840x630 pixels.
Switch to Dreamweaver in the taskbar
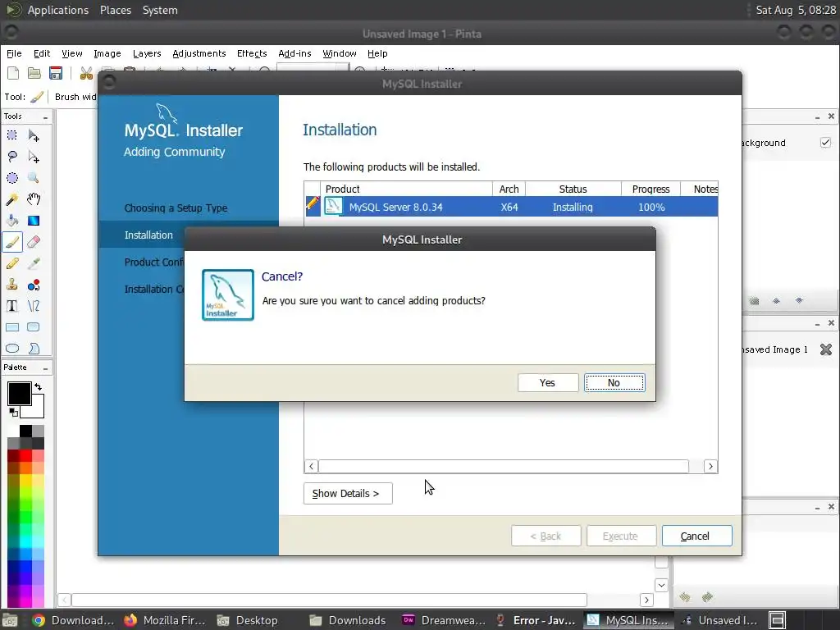(444, 620)
